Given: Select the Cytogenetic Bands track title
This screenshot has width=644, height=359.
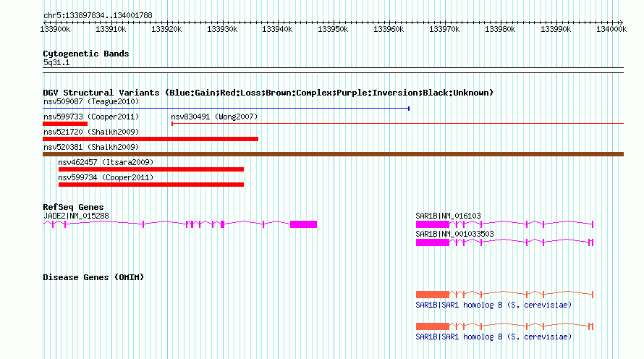Looking at the screenshot, I should pos(86,54).
